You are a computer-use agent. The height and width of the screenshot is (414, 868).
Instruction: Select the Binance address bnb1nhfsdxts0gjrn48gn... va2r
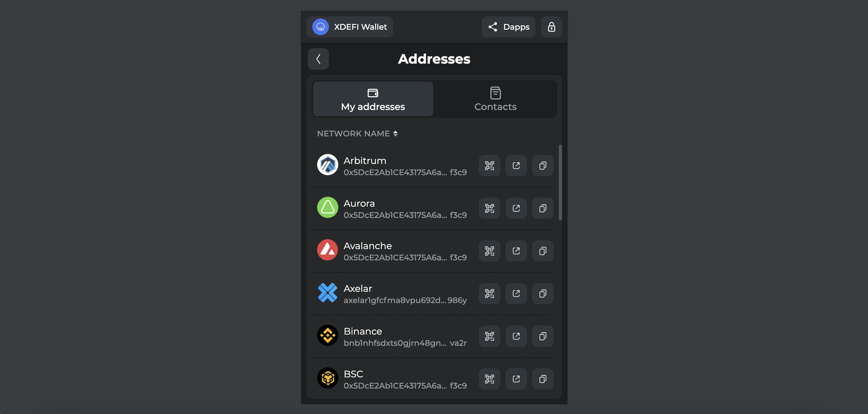[x=405, y=343]
